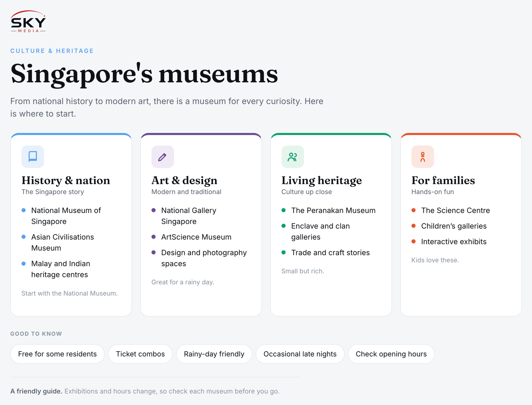Select the Rainy-day friendly chip

pyautogui.click(x=214, y=354)
